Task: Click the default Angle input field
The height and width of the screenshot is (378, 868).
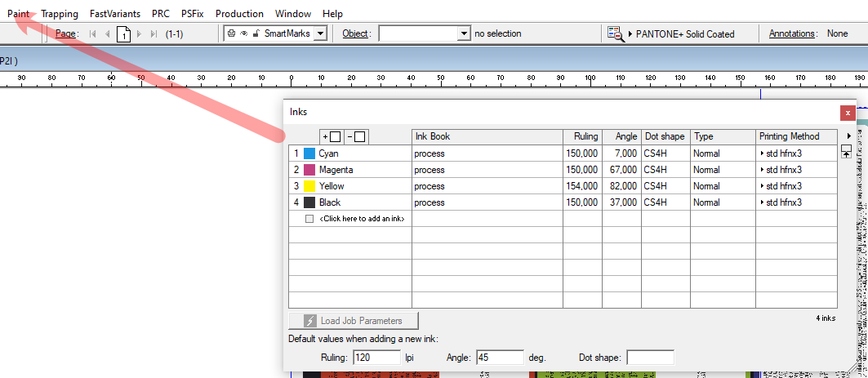Action: (x=500, y=358)
